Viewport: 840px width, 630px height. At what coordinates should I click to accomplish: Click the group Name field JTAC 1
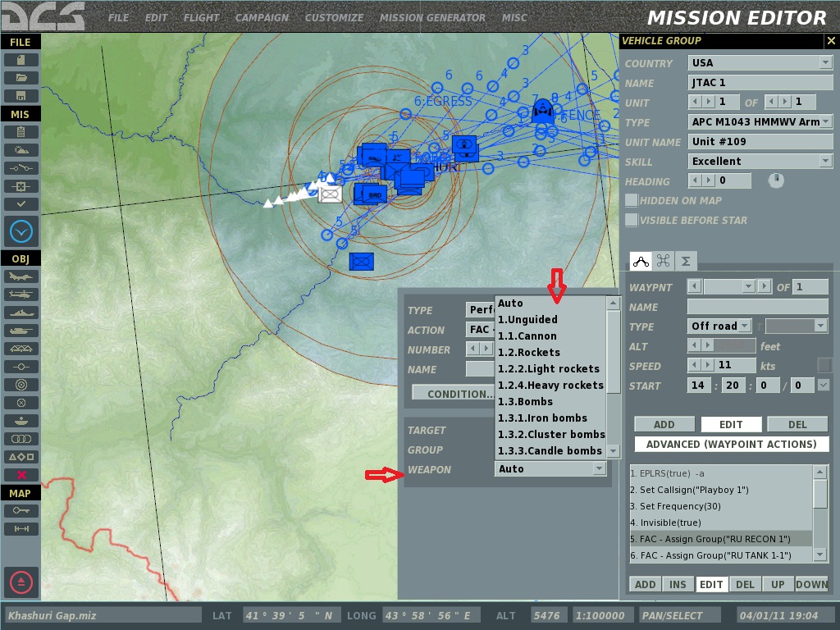pos(760,83)
